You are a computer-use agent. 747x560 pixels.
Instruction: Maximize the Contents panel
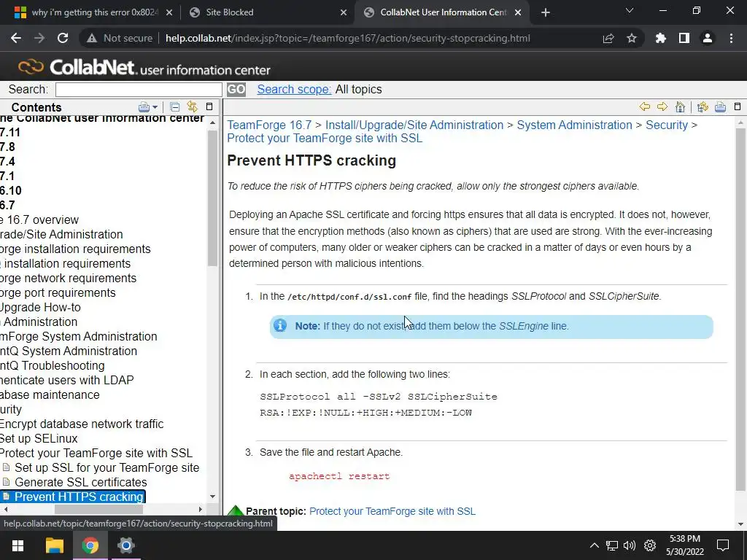pyautogui.click(x=209, y=106)
